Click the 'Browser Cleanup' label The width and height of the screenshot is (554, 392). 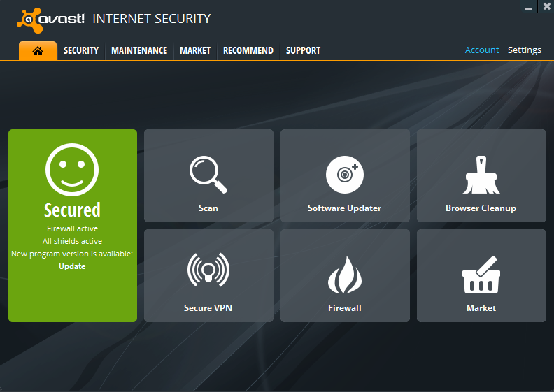481,208
